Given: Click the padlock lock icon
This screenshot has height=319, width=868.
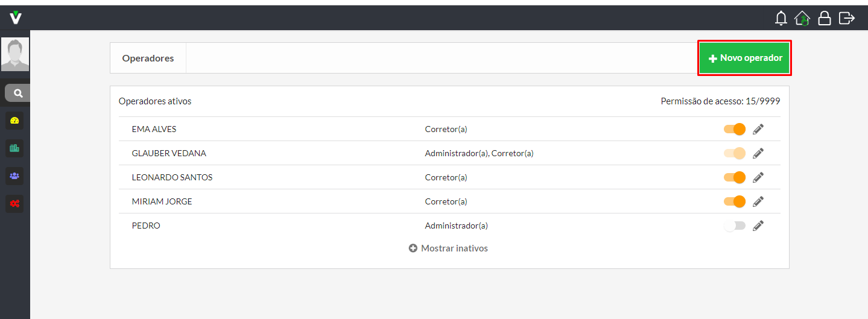Looking at the screenshot, I should 825,18.
